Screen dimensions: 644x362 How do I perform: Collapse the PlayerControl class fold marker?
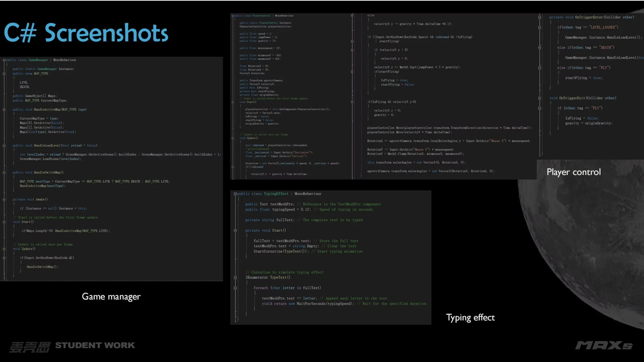(x=232, y=16)
